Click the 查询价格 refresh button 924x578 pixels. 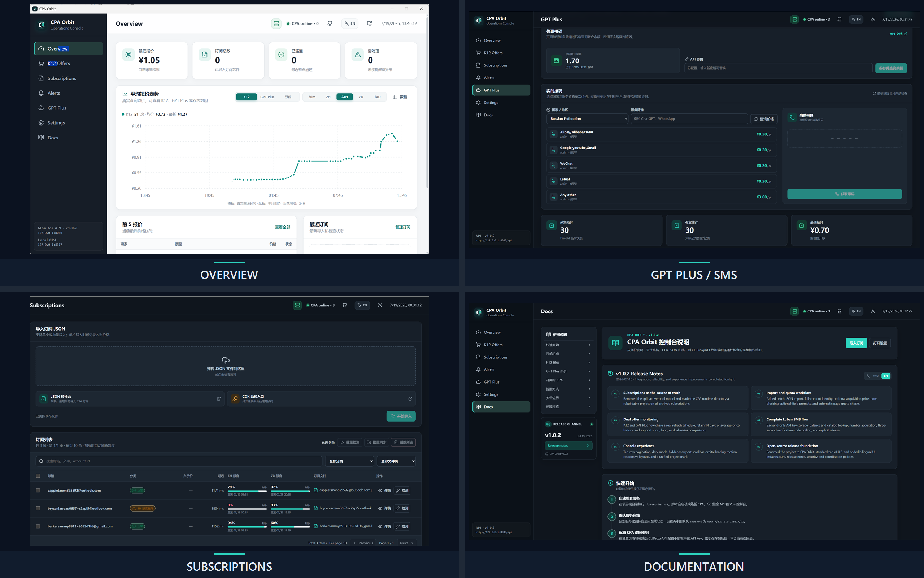[x=764, y=119]
